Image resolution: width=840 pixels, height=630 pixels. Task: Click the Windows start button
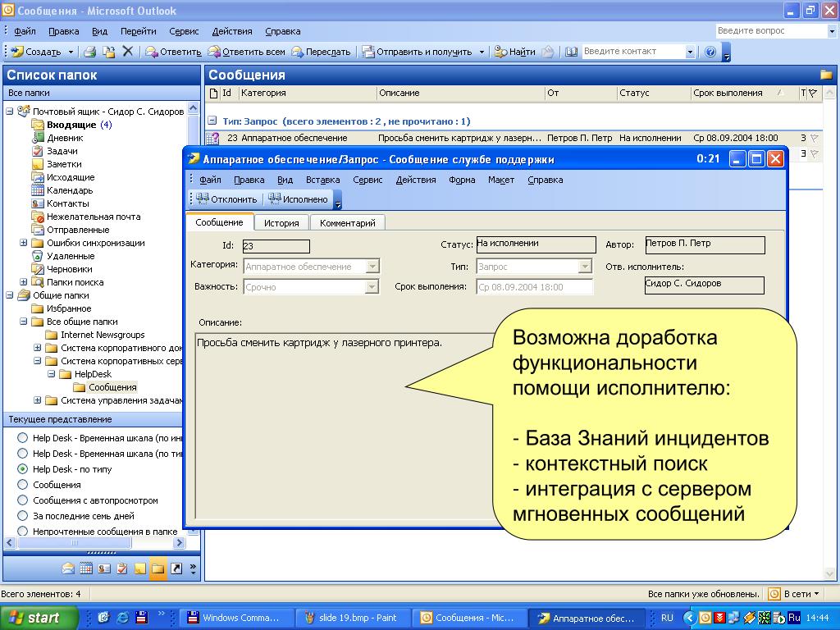[39, 618]
